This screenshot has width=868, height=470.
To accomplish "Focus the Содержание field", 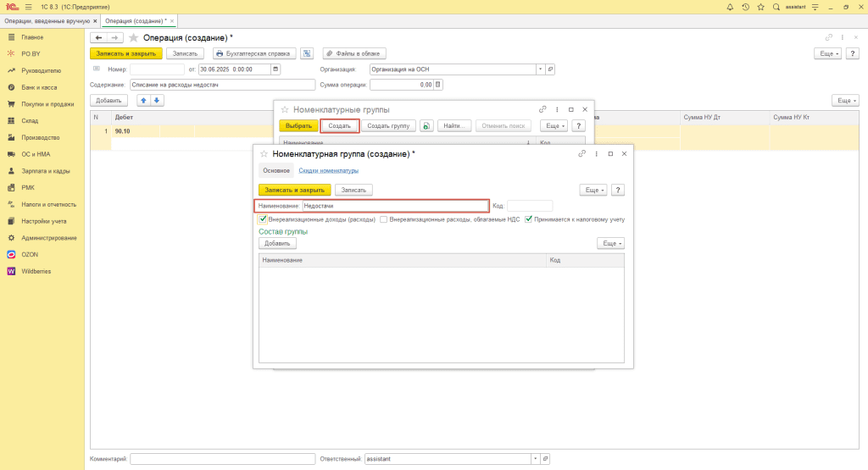I will point(223,85).
